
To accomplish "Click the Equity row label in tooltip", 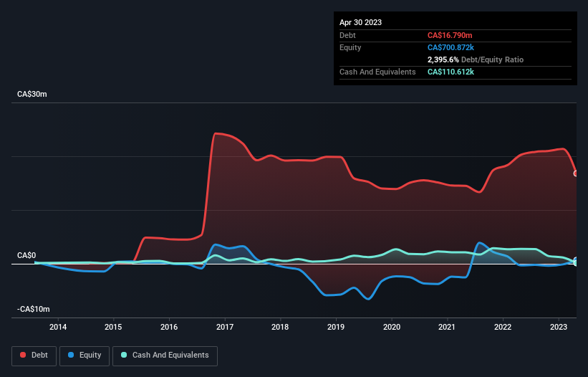I will click(x=350, y=47).
